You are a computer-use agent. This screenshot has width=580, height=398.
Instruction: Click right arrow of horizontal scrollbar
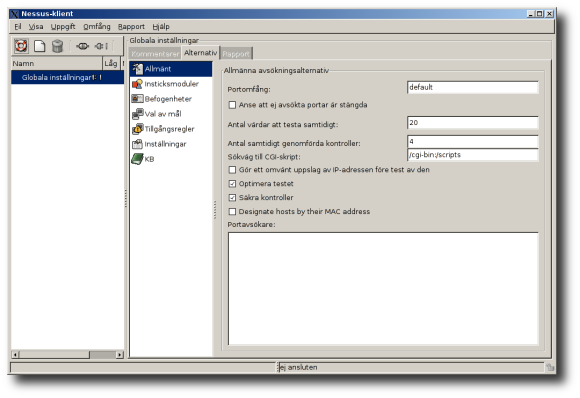(x=119, y=355)
